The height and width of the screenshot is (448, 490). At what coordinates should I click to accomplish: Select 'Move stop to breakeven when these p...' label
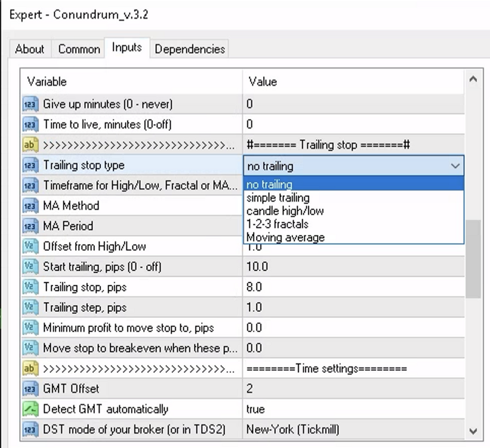pos(140,348)
